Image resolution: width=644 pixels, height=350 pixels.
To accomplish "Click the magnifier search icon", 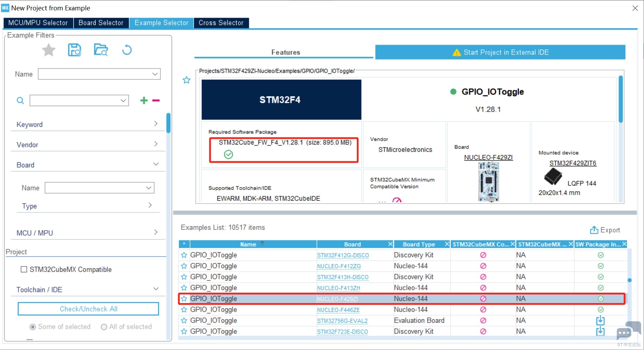I will coord(20,101).
